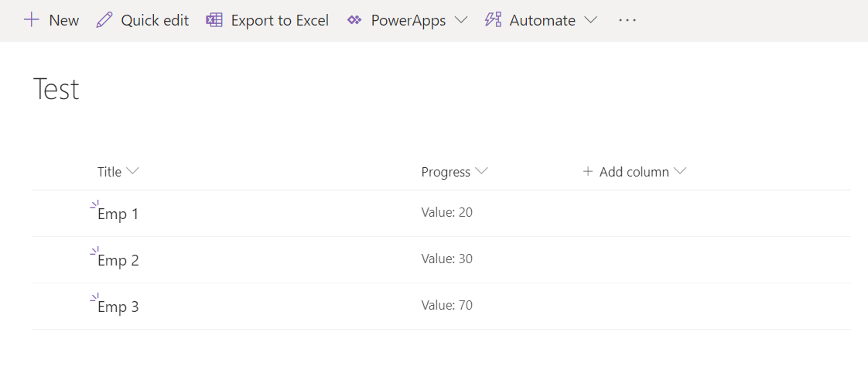Viewport: 868px width, 377px height.
Task: Open the Progress column header dropdown
Action: coord(482,172)
